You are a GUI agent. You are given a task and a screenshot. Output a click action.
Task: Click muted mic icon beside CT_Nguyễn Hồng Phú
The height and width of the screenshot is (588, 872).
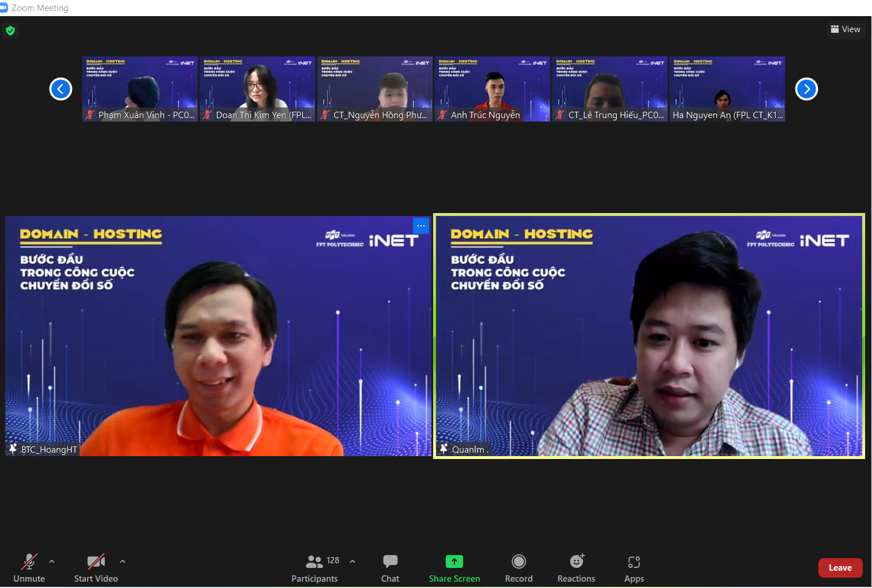click(325, 115)
